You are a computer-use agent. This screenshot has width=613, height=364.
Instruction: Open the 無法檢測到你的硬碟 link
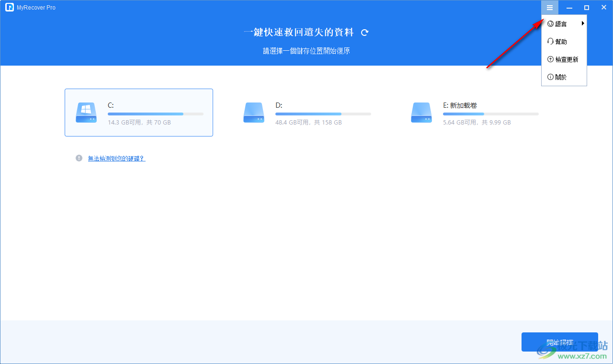(x=116, y=158)
